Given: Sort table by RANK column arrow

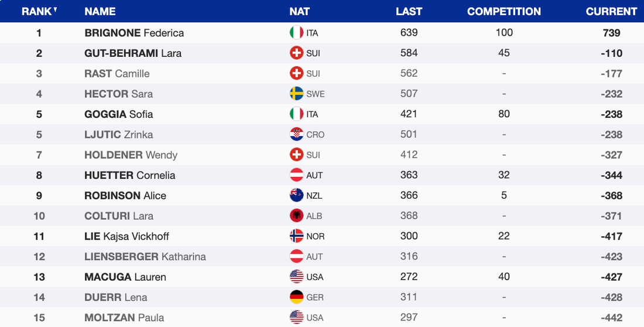Looking at the screenshot, I should (x=55, y=9).
